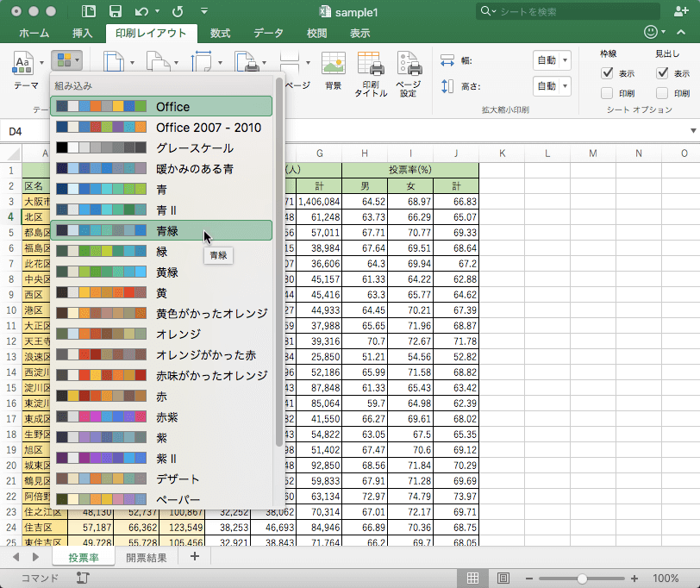
Task: Choose the 青緑 color scheme
Action: point(161,230)
